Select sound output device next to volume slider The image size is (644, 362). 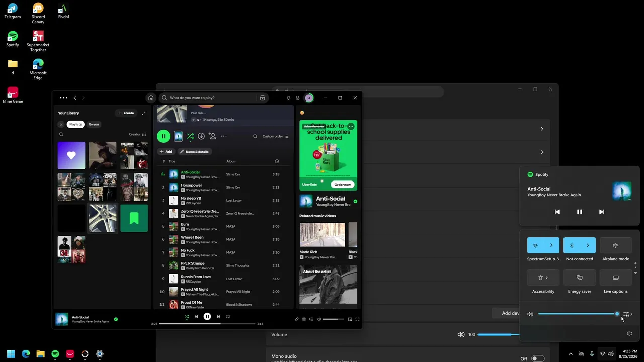[x=627, y=314]
